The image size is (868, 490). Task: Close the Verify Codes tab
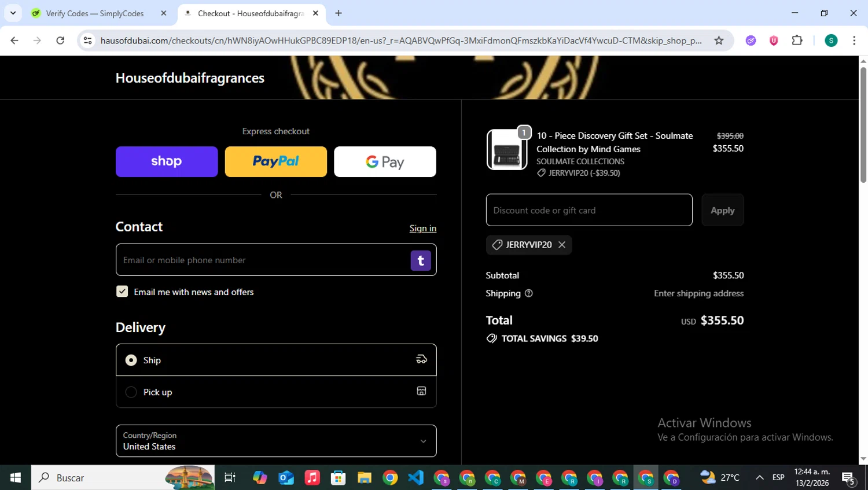164,13
